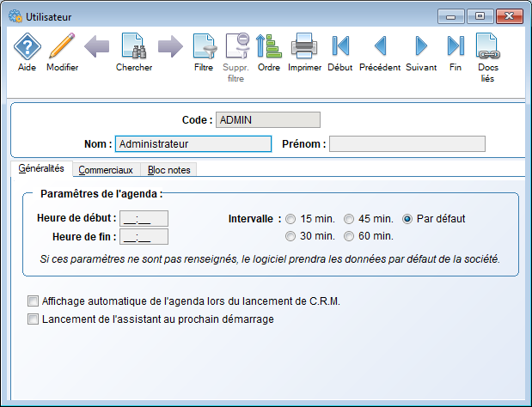Jump to first record with Début
Viewport: 532px width, 407px height.
point(340,50)
